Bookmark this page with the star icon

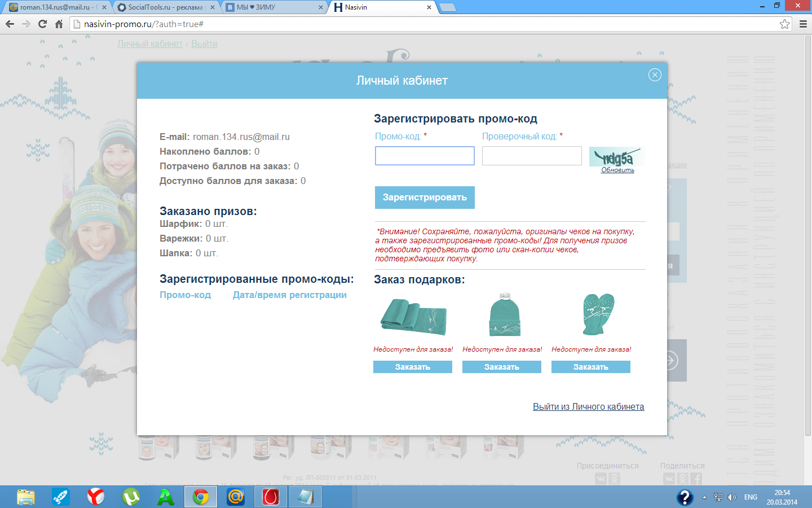[784, 24]
